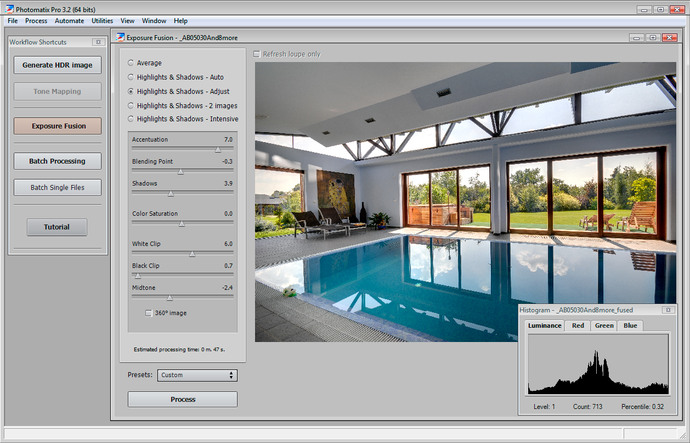Open the Utilities menu
The image size is (690, 443).
point(102,21)
